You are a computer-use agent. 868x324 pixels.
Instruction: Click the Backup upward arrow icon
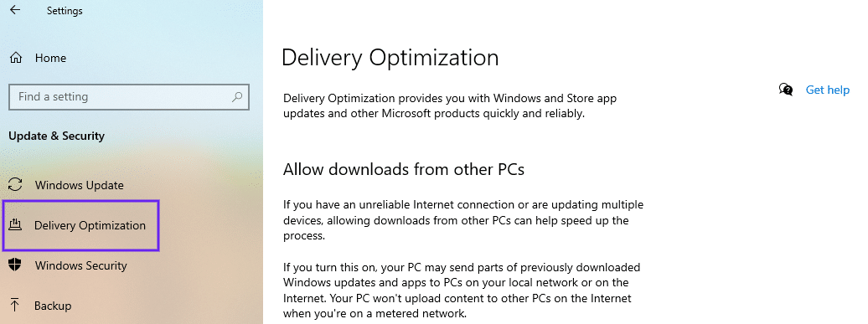15,306
